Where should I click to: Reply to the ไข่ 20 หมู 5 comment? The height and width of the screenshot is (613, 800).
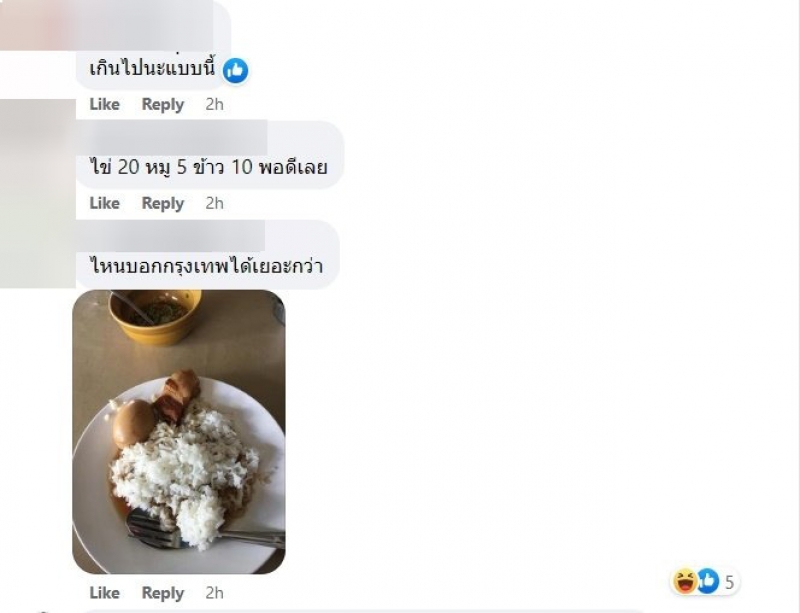click(163, 203)
